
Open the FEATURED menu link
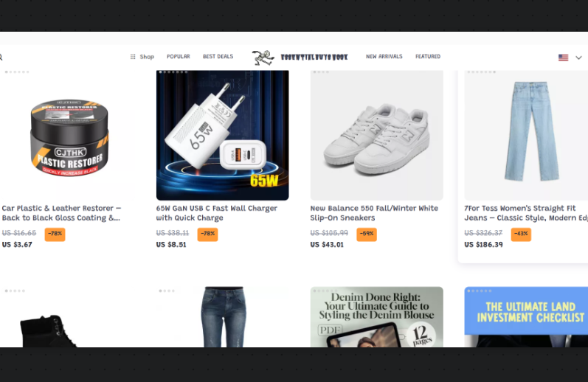(x=428, y=56)
